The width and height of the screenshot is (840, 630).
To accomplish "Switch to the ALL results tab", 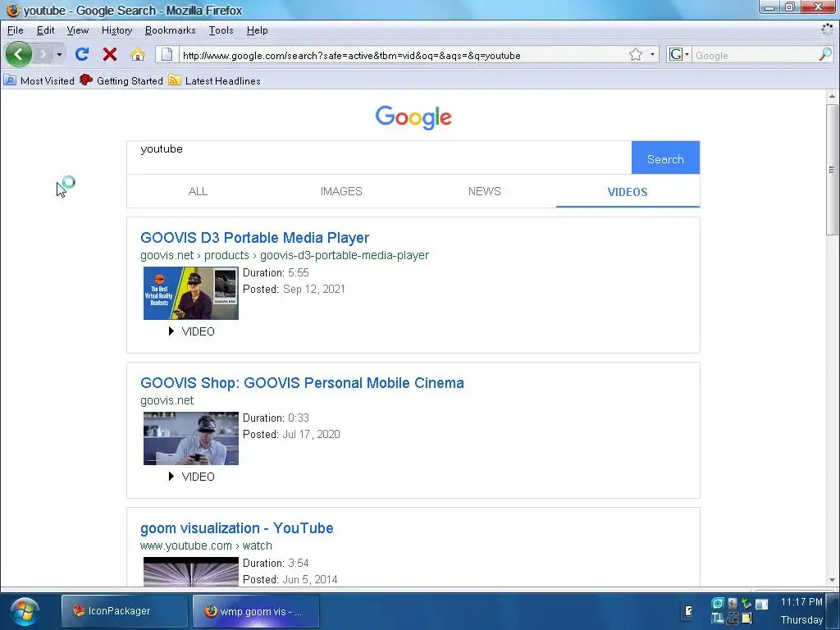I will (x=199, y=191).
